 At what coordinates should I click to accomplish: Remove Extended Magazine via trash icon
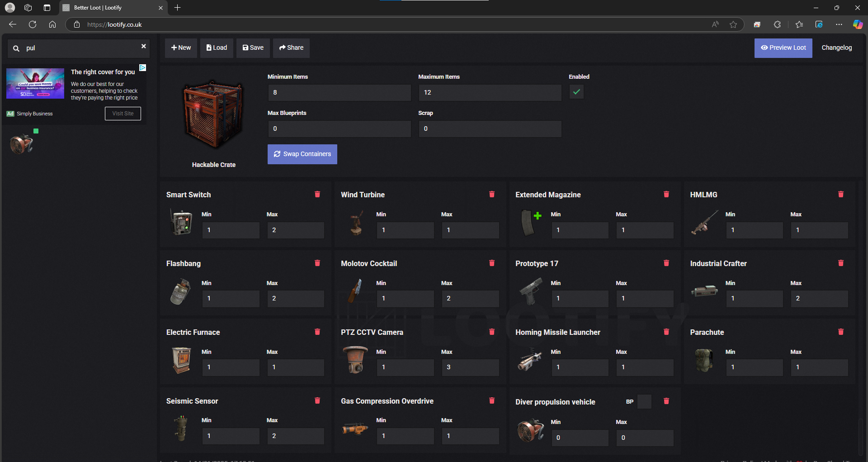[666, 194]
